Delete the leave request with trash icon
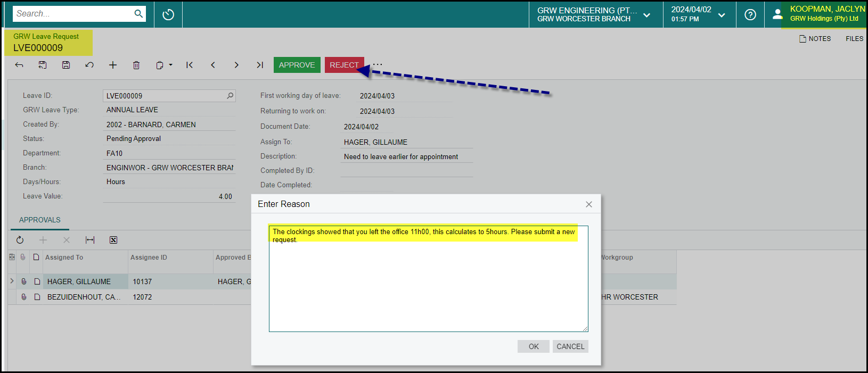Viewport: 868px width, 373px height. [136, 65]
